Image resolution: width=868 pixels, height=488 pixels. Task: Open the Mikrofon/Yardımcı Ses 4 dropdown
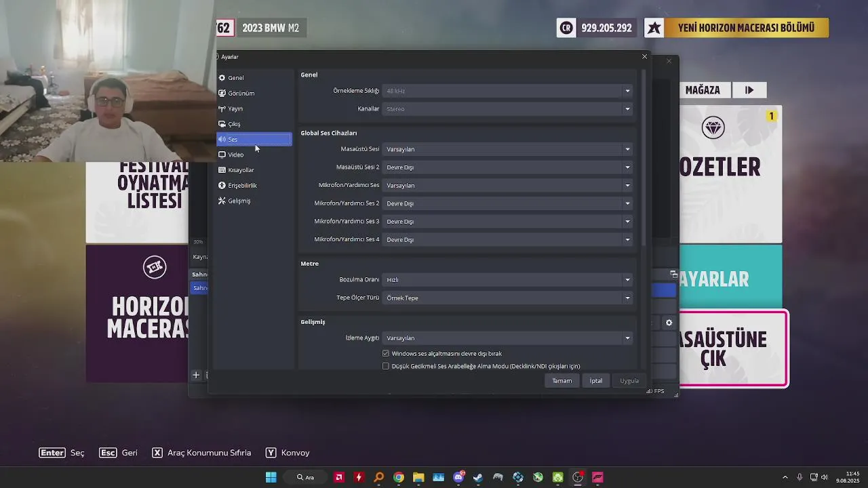[x=507, y=240]
